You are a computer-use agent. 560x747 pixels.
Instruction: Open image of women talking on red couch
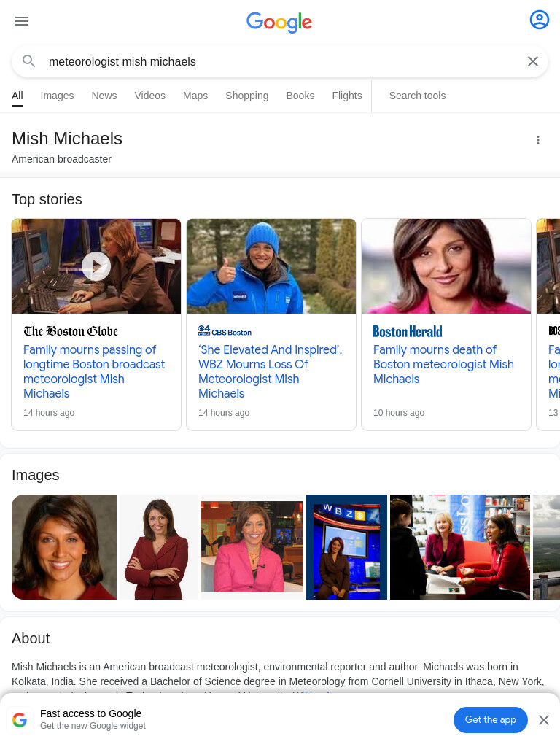pos(460,547)
